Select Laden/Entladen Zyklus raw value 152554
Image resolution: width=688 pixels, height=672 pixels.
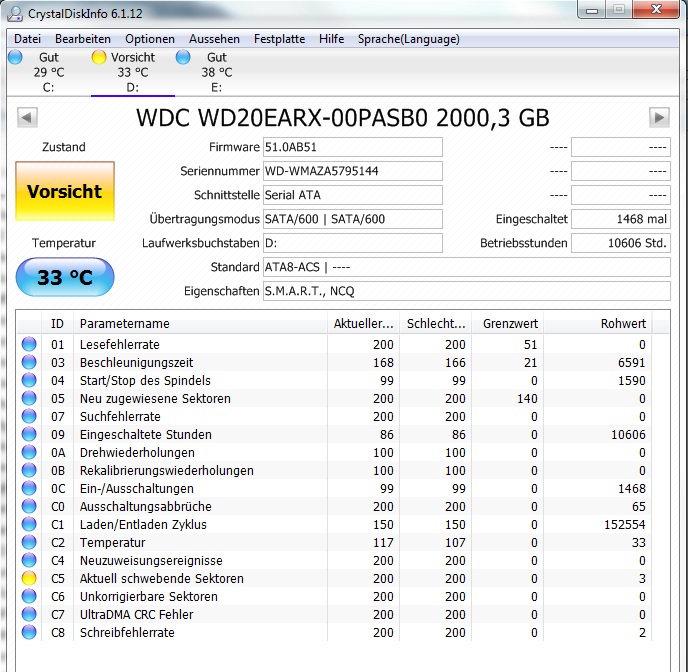coord(625,525)
